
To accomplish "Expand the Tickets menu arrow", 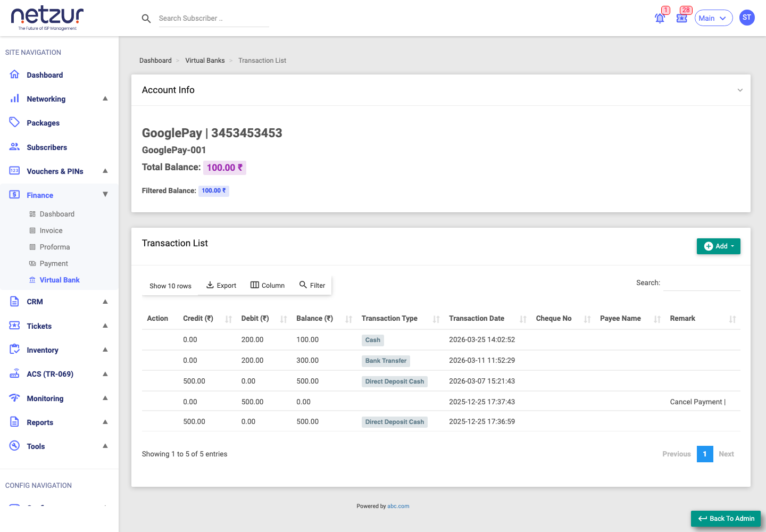I will [105, 326].
